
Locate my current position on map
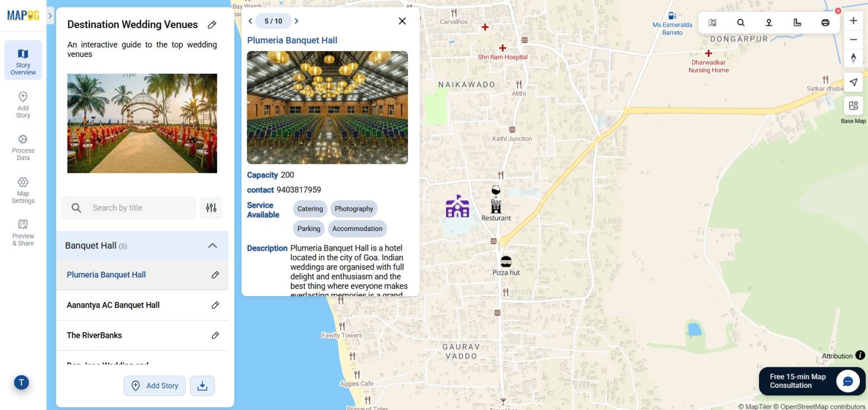click(853, 82)
